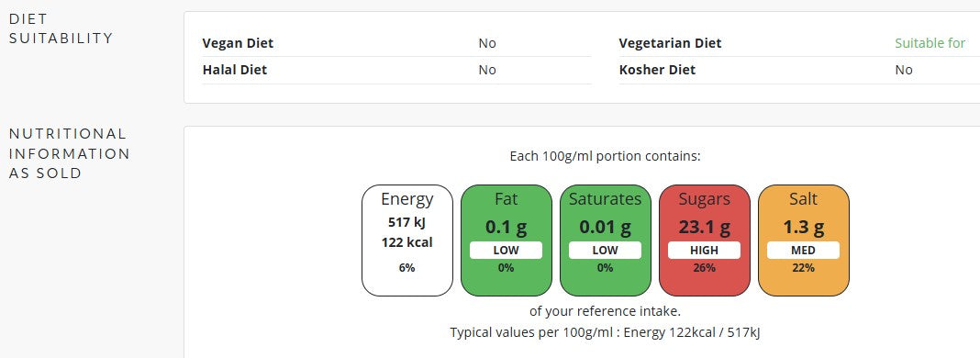Select the green Saturates tile
Viewport: 980px width, 358px height.
605,241
